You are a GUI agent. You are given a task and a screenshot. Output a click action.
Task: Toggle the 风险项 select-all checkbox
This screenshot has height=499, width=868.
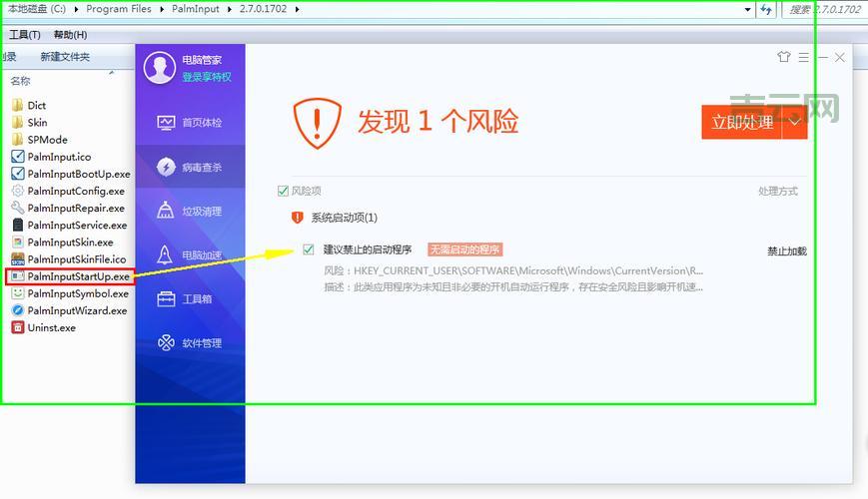point(283,191)
